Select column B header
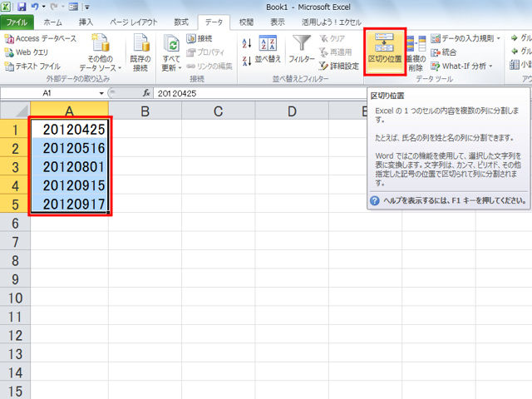Viewport: 532px width, 399px height. [145, 111]
